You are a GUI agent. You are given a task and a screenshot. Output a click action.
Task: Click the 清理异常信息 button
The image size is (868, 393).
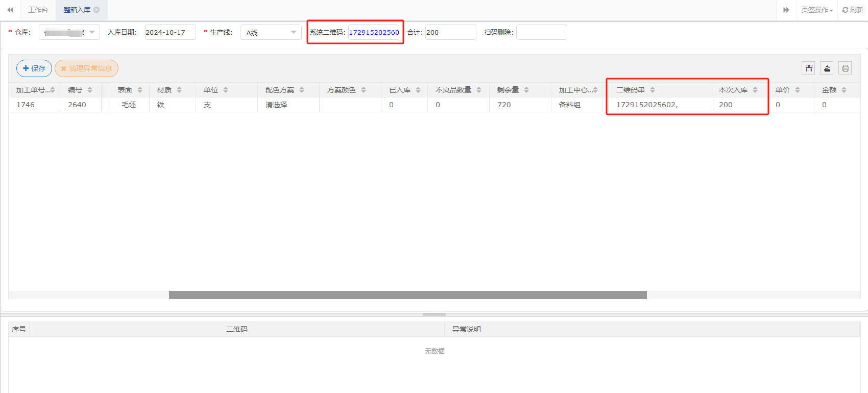86,68
